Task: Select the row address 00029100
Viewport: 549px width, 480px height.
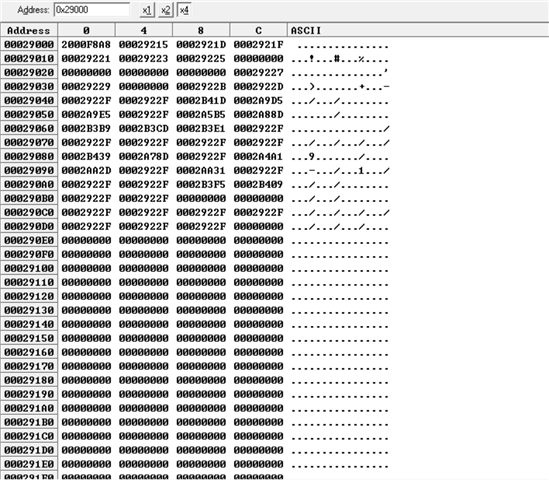Action: pos(29,269)
